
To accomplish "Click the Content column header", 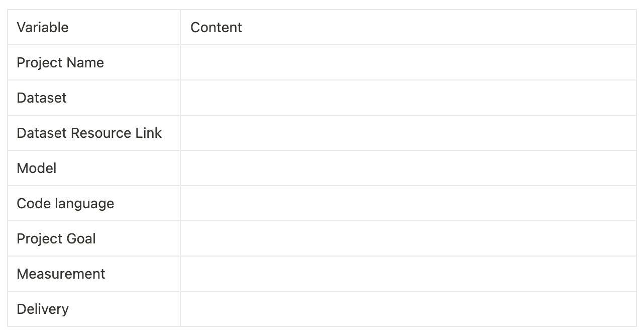I will tap(408, 27).
